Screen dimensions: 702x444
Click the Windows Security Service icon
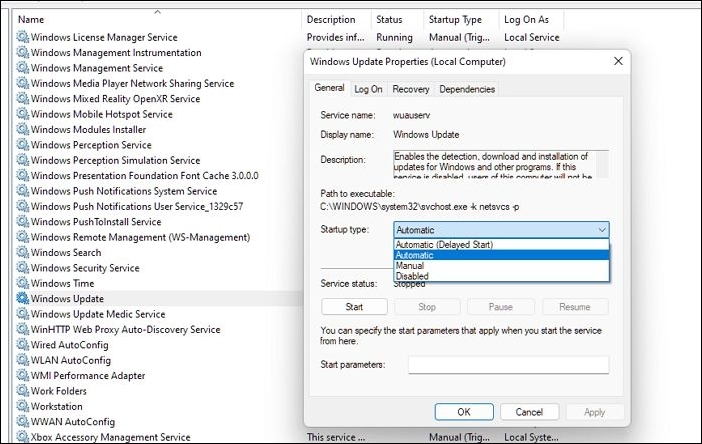(x=23, y=268)
